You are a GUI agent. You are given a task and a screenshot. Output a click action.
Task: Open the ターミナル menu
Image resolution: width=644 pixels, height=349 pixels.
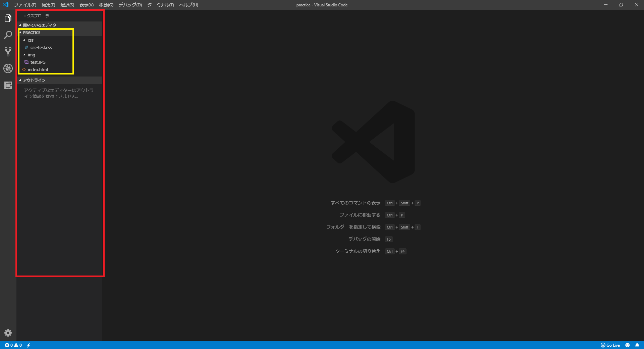pos(160,5)
